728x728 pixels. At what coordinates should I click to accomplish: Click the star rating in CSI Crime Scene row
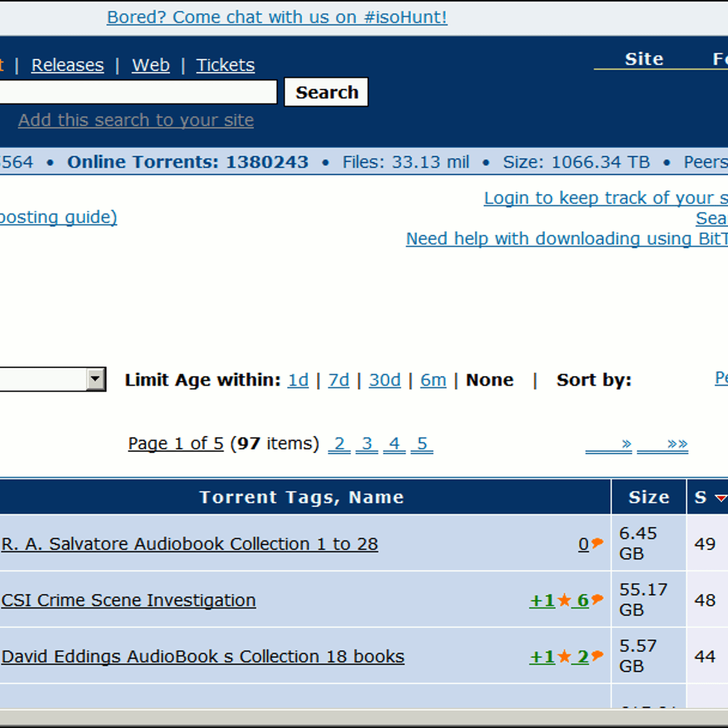pyautogui.click(x=565, y=600)
